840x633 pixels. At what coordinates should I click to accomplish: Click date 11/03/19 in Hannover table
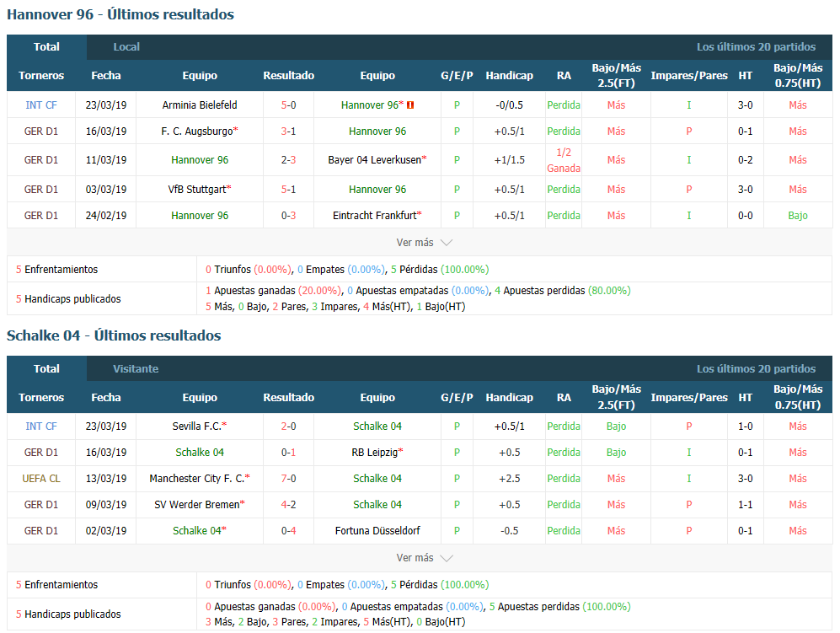click(x=106, y=159)
